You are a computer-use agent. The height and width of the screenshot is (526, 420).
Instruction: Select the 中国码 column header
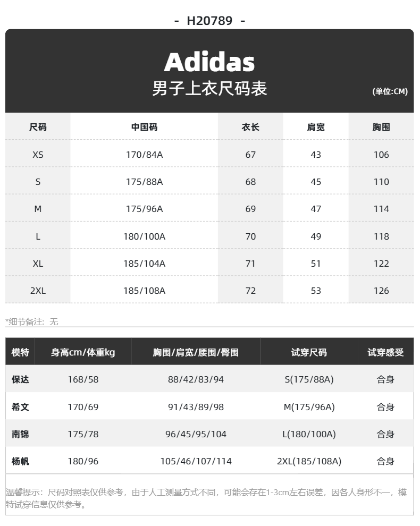pyautogui.click(x=145, y=127)
